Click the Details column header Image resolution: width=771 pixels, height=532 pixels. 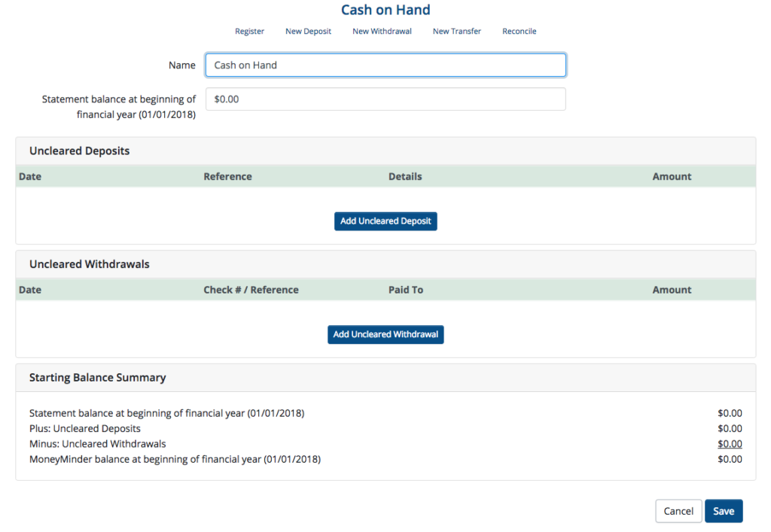(x=405, y=177)
